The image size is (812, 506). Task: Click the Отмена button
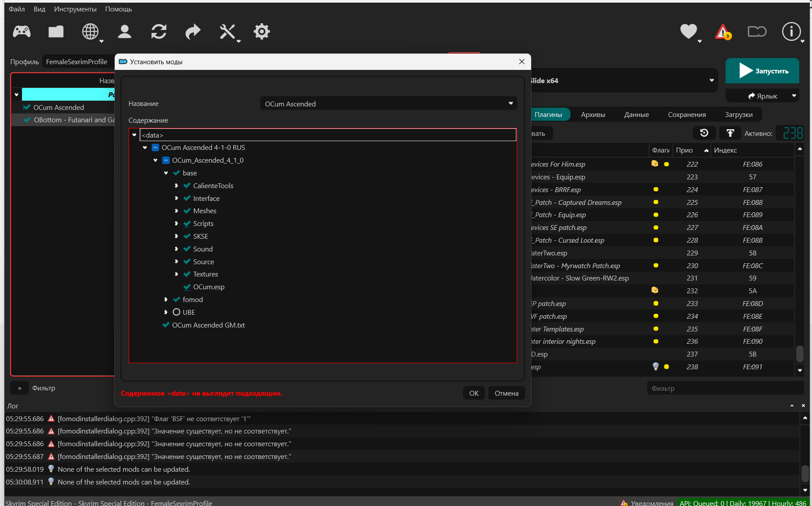click(506, 393)
